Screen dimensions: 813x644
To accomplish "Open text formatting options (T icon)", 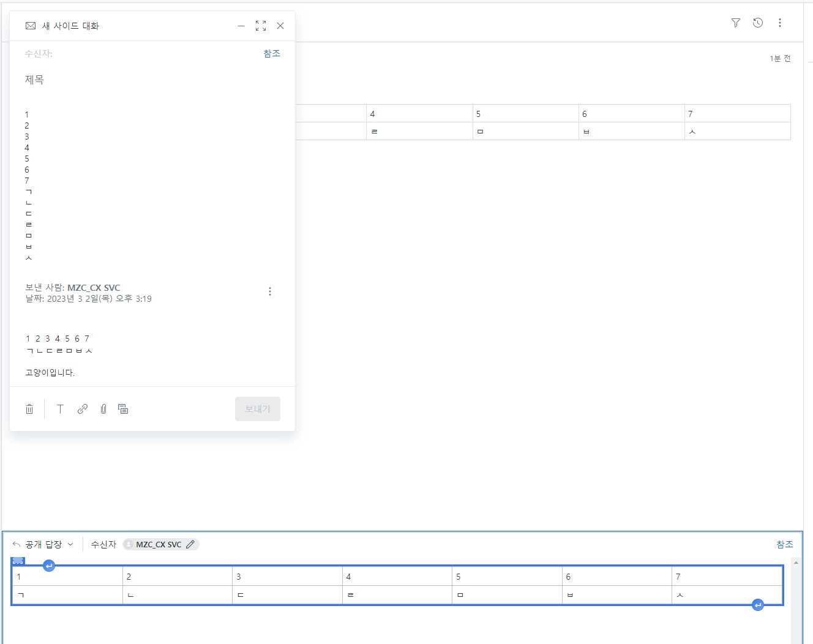I will pos(60,409).
